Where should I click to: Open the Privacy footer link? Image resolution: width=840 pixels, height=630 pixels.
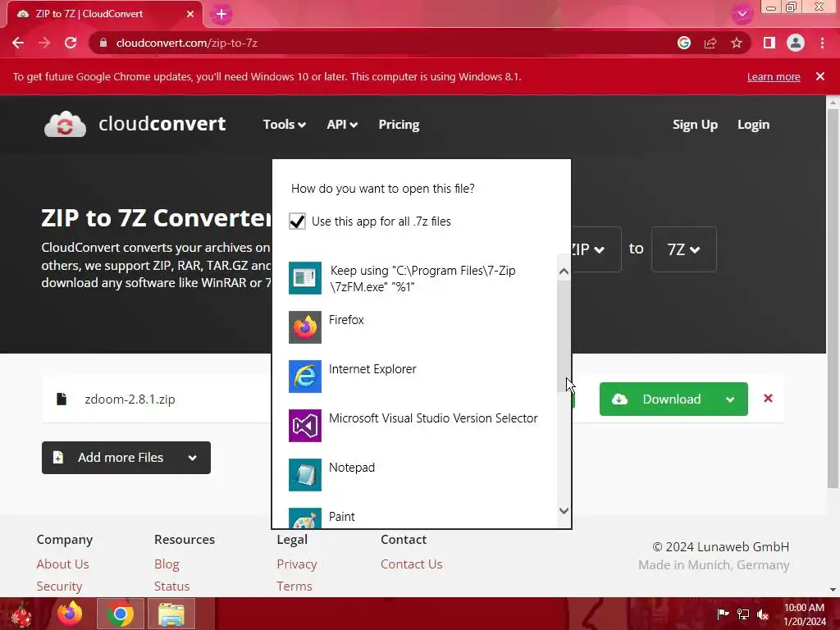[297, 564]
